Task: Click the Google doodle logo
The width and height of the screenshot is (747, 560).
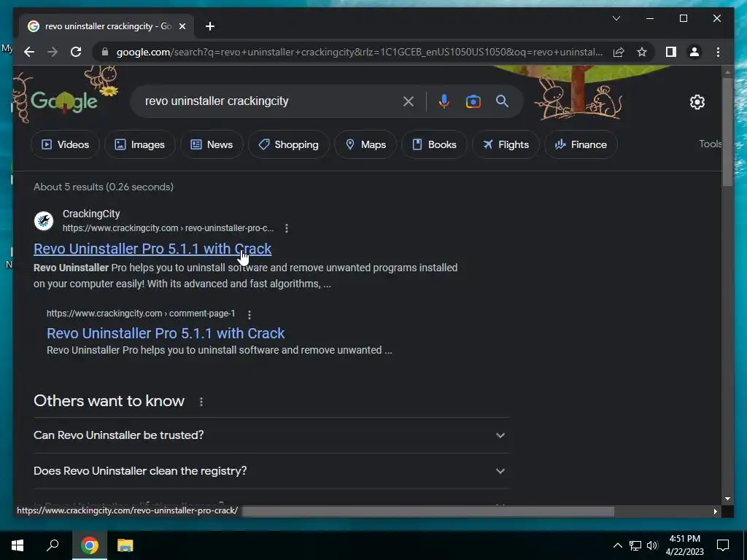Action: (x=64, y=101)
